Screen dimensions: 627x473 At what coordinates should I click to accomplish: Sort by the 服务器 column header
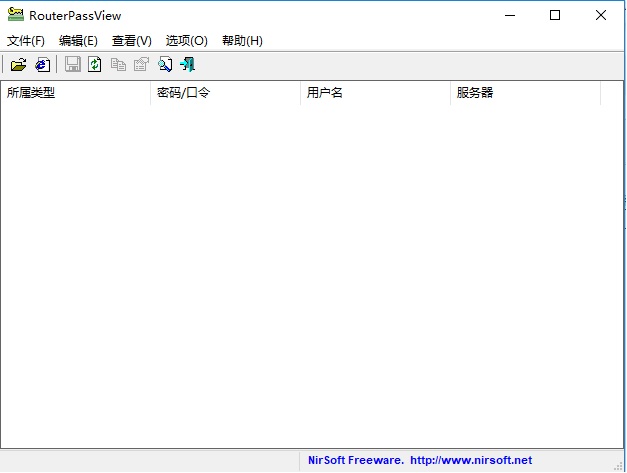click(x=525, y=93)
